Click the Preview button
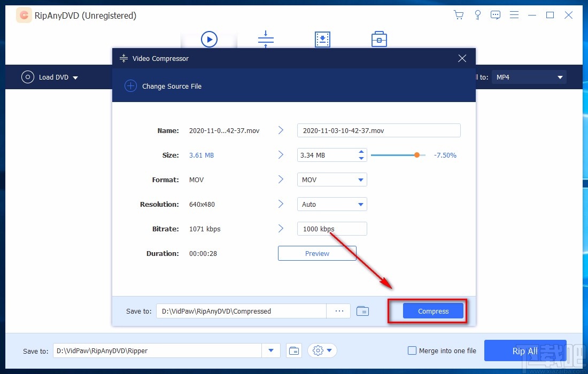The height and width of the screenshot is (374, 588). (x=317, y=253)
